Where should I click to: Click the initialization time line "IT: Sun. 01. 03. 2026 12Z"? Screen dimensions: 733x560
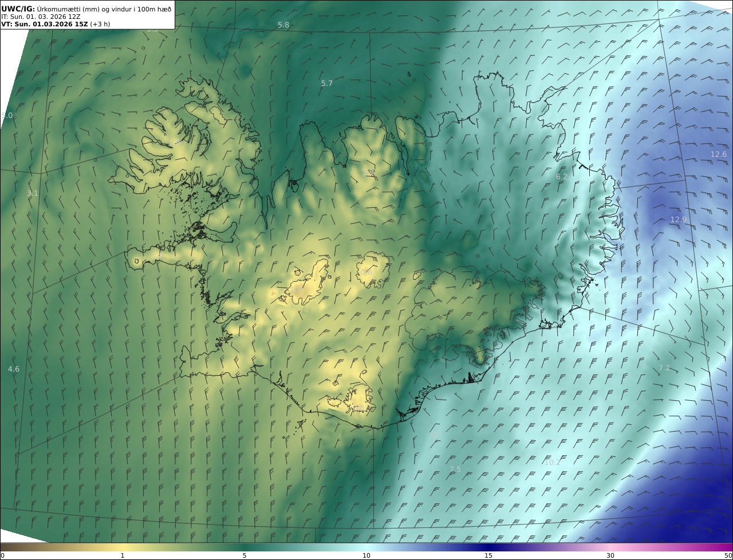[41, 17]
